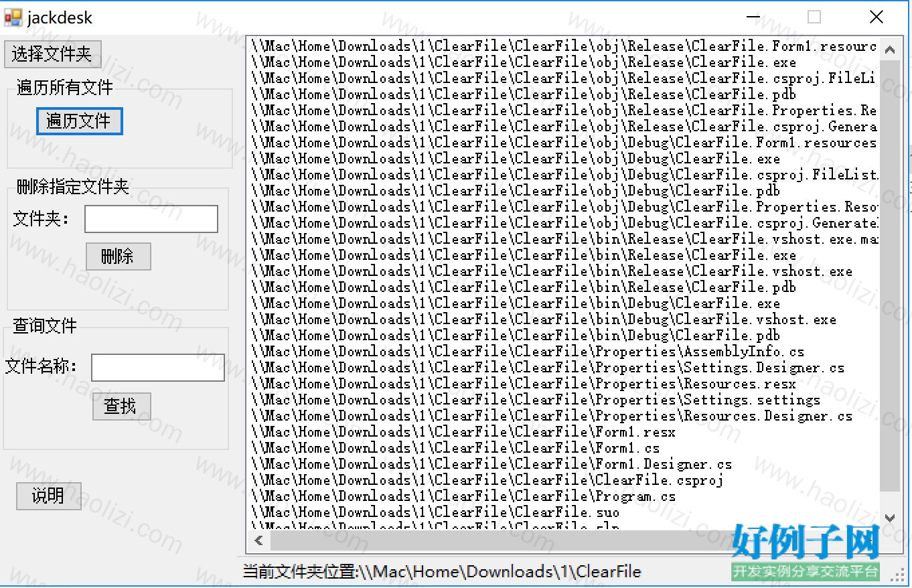Focus the 文件夹 input field
Viewport: 912px width, 588px height.
pos(151,219)
